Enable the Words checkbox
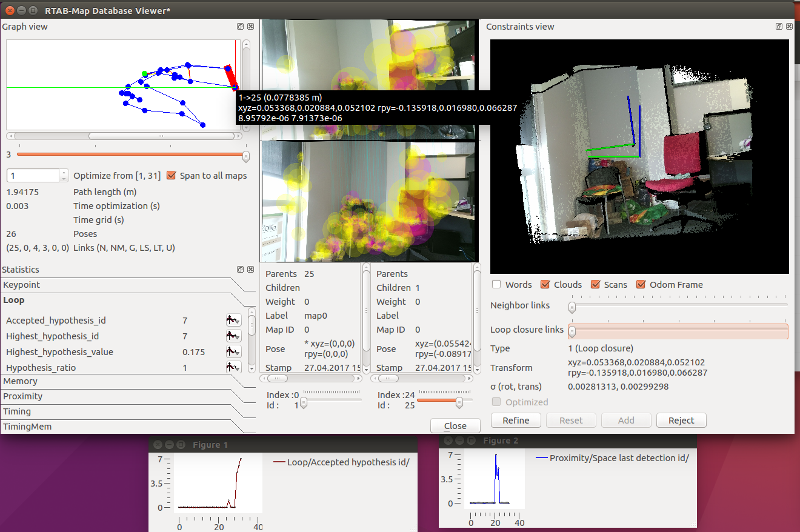800x532 pixels. (x=497, y=285)
